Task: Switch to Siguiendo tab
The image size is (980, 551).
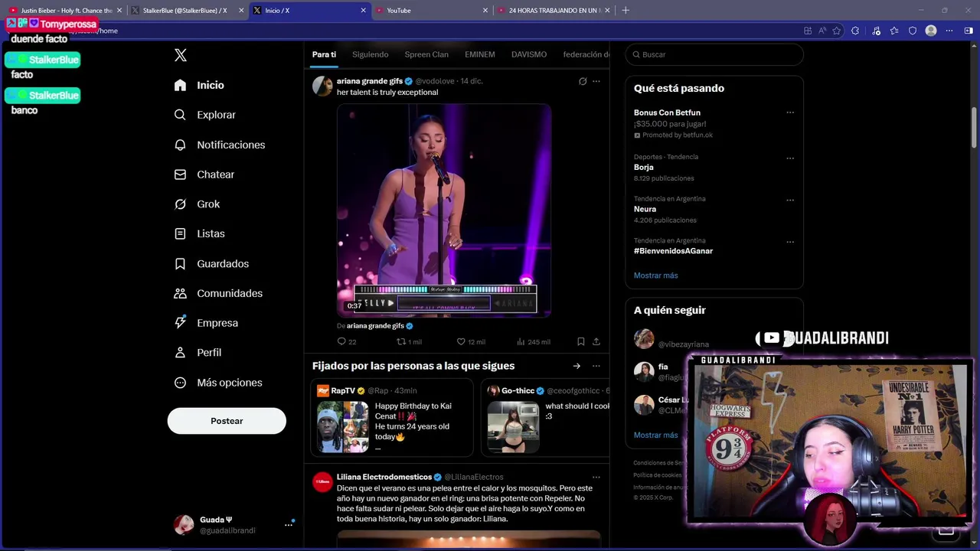Action: point(370,54)
